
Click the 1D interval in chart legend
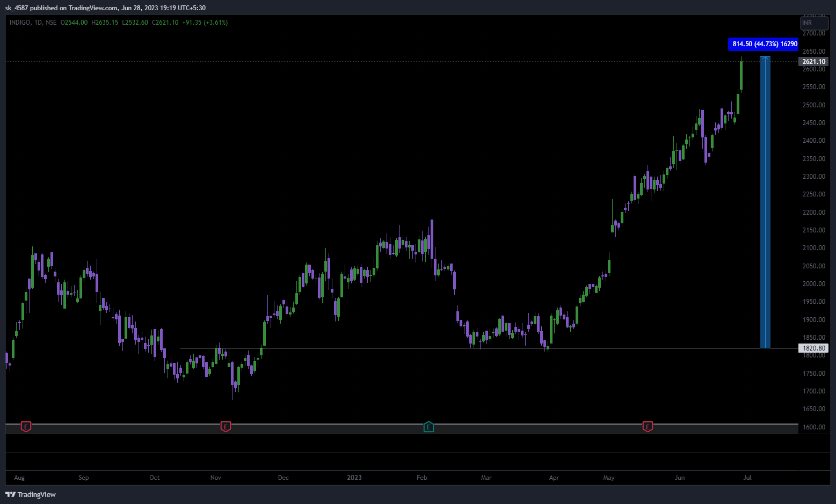coord(38,23)
